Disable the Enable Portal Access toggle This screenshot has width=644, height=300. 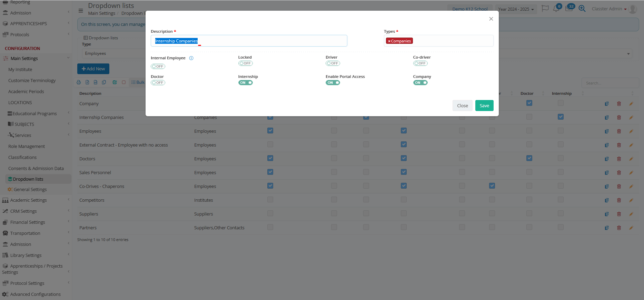[x=333, y=83]
